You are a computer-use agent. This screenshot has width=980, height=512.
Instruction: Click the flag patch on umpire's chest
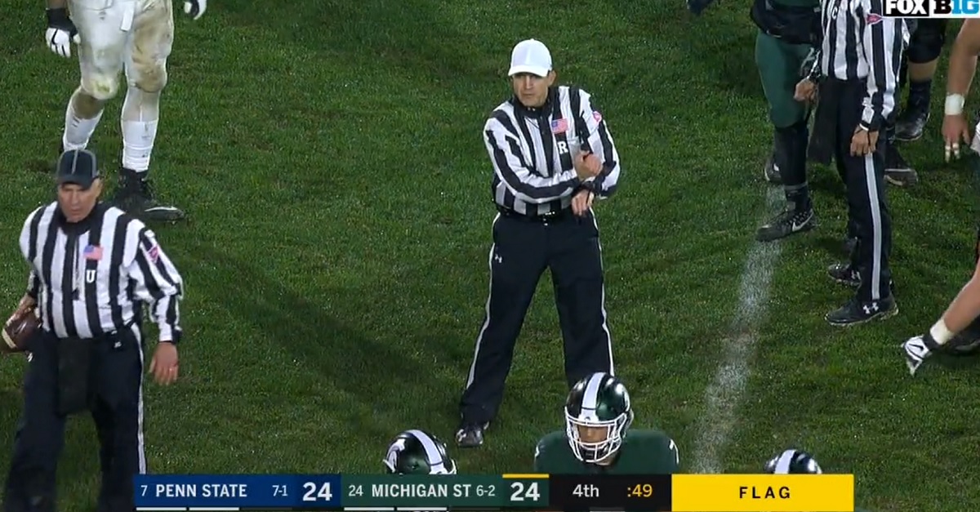(x=93, y=252)
